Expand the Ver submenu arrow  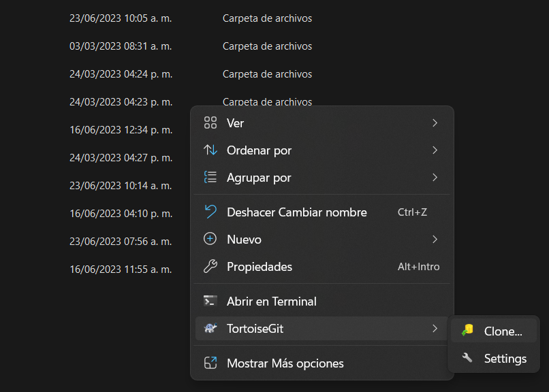tap(435, 123)
